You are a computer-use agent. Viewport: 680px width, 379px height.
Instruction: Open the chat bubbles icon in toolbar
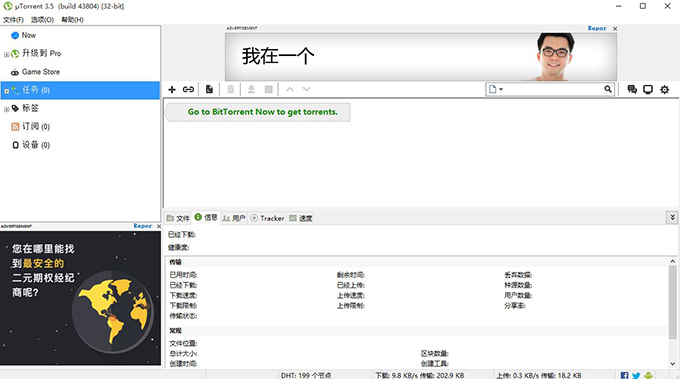[x=632, y=89]
